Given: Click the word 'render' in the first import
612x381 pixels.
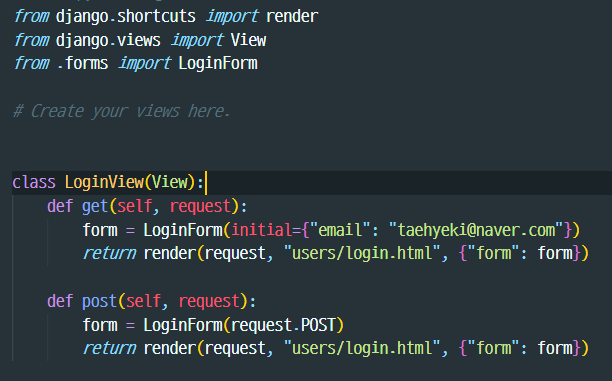Looking at the screenshot, I should pyautogui.click(x=292, y=17).
